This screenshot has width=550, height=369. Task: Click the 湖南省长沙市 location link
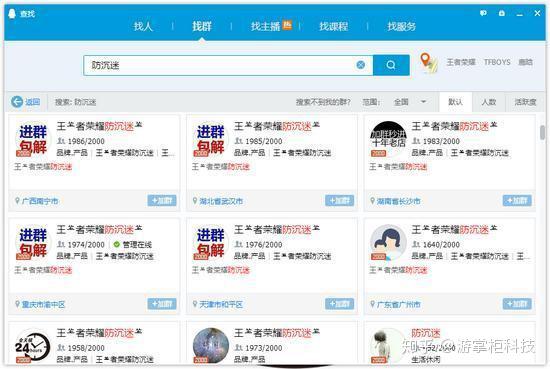398,201
